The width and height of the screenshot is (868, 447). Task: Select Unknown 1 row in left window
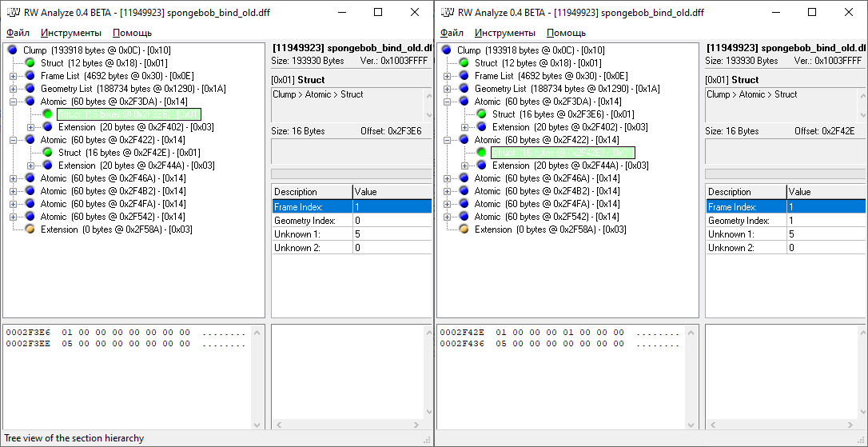[352, 233]
